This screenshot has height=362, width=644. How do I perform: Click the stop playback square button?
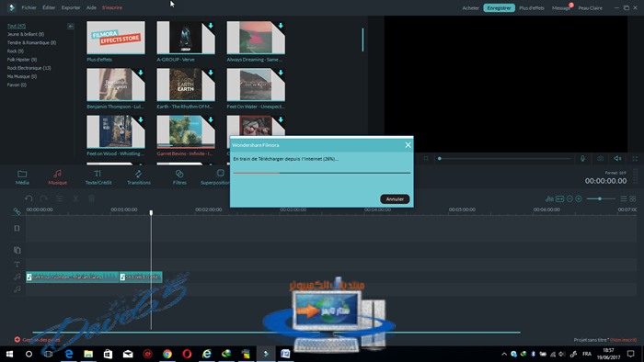tap(426, 158)
